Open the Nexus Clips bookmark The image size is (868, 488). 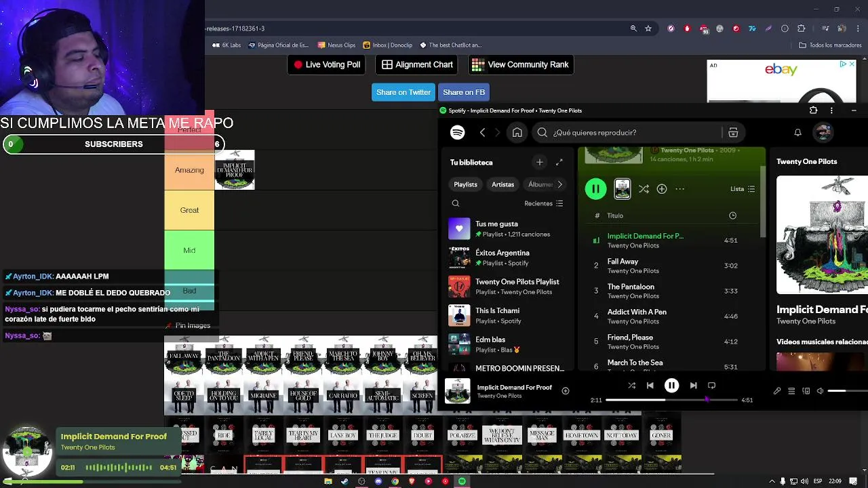[336, 45]
